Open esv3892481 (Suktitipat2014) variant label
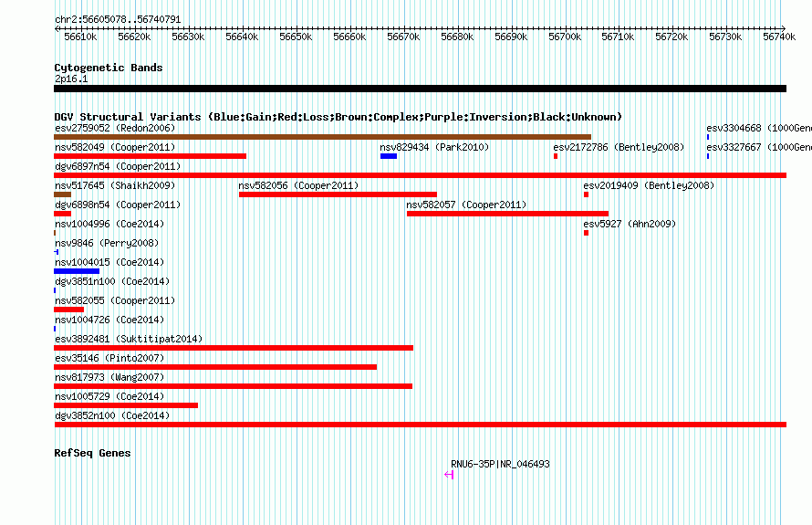 coord(129,339)
